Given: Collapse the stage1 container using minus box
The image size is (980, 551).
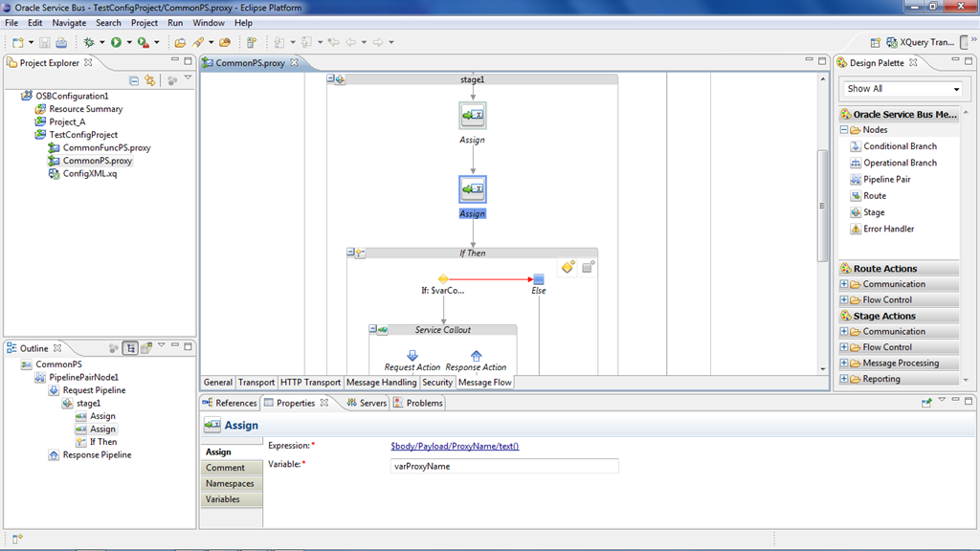Looking at the screenshot, I should pos(330,80).
